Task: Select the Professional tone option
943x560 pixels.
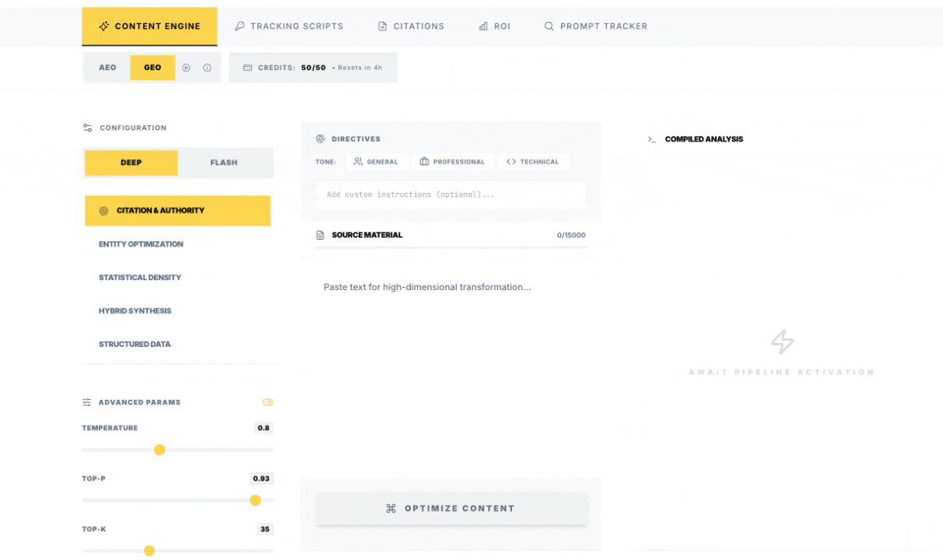Action: click(452, 162)
